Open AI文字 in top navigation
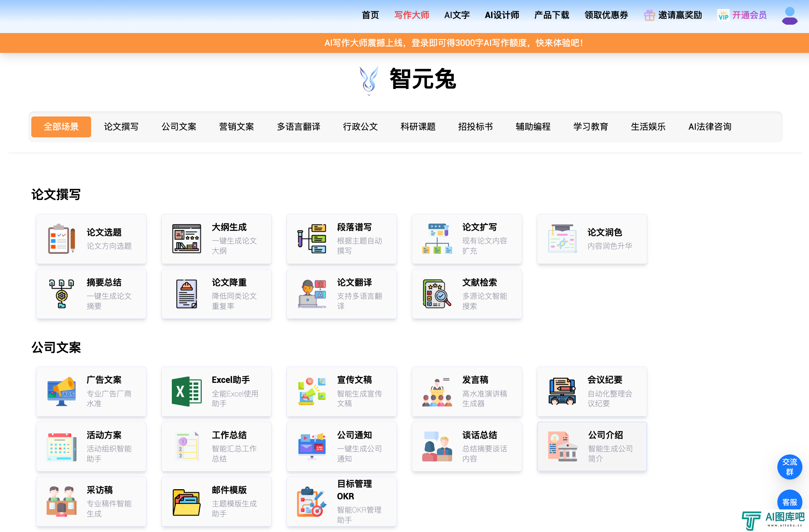This screenshot has height=532, width=809. coord(457,15)
